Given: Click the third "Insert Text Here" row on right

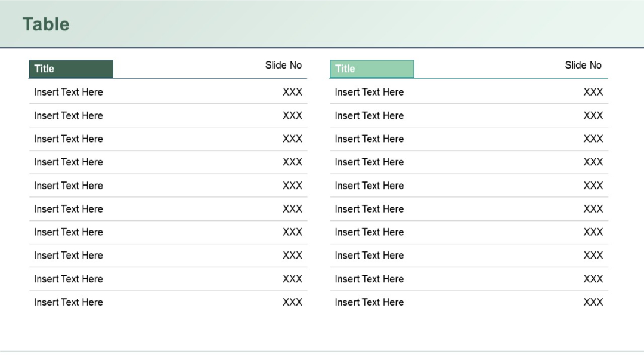Looking at the screenshot, I should (369, 139).
